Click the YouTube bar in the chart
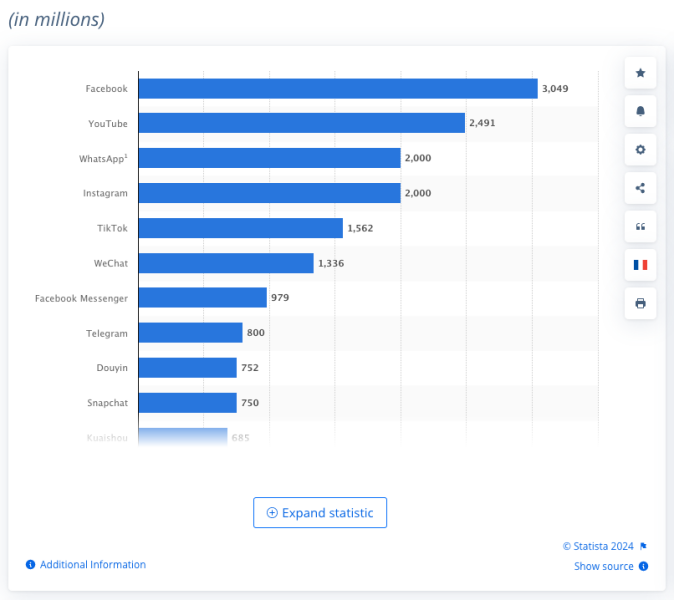 click(x=302, y=123)
